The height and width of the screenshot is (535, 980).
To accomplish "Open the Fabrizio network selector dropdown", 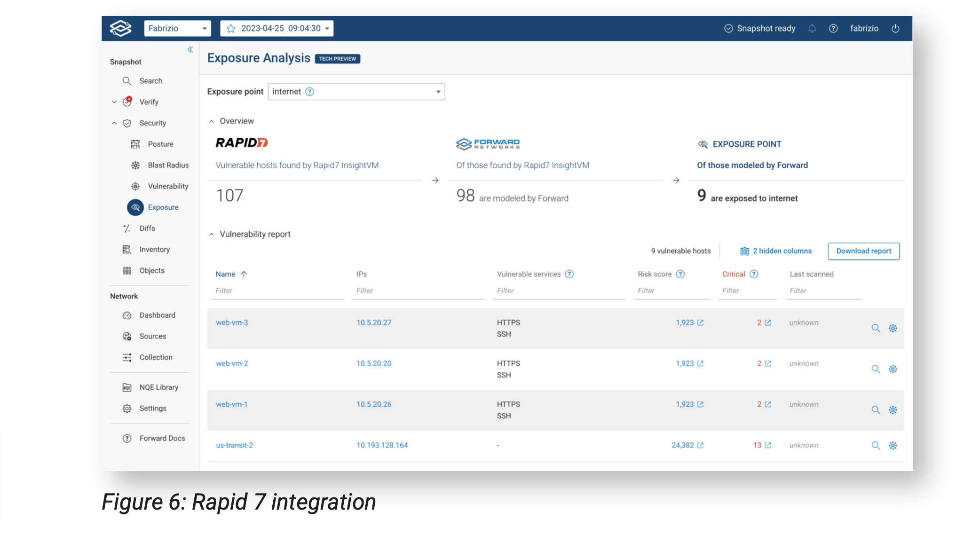I will pyautogui.click(x=177, y=29).
